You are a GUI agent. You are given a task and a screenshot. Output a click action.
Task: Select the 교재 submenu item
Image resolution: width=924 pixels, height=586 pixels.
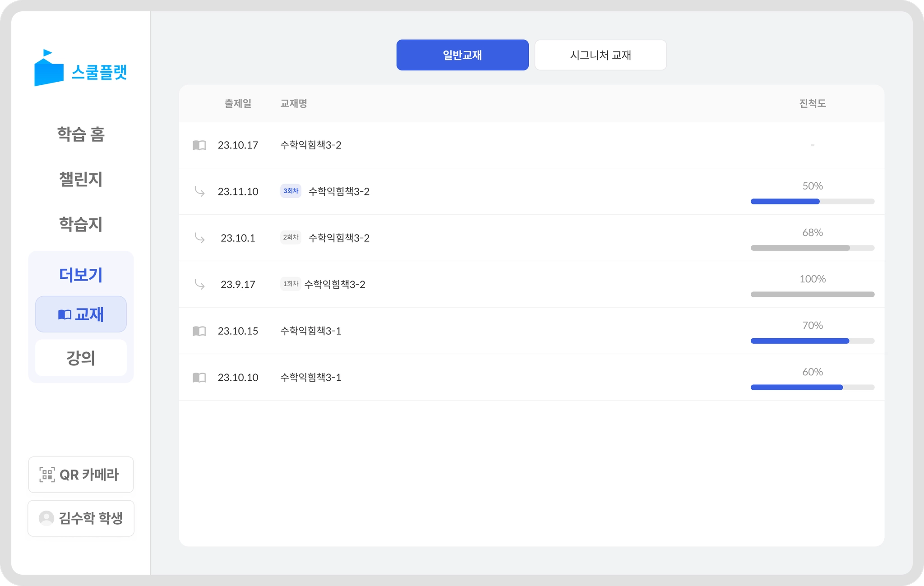81,314
